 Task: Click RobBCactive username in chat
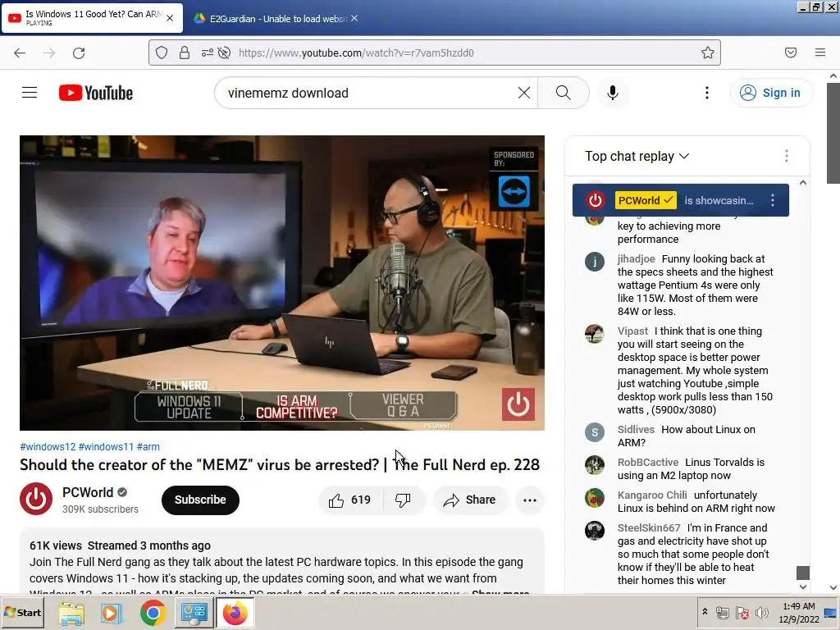(x=648, y=463)
